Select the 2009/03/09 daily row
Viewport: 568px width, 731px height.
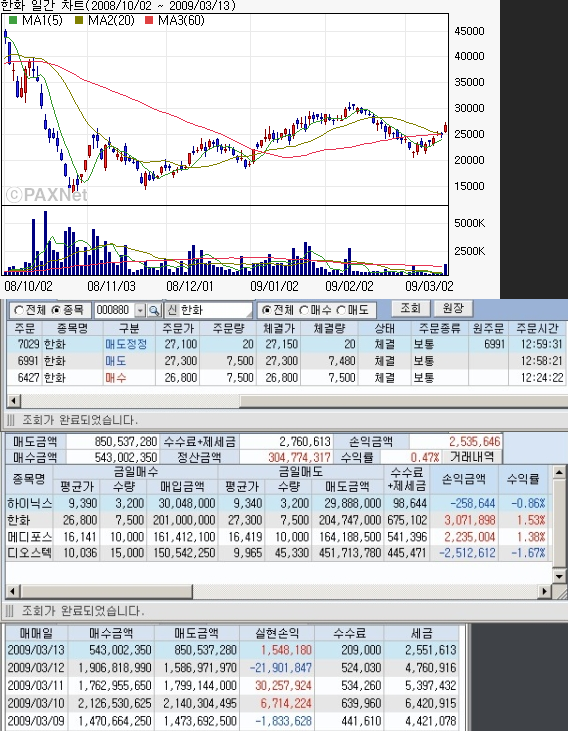pyautogui.click(x=233, y=721)
